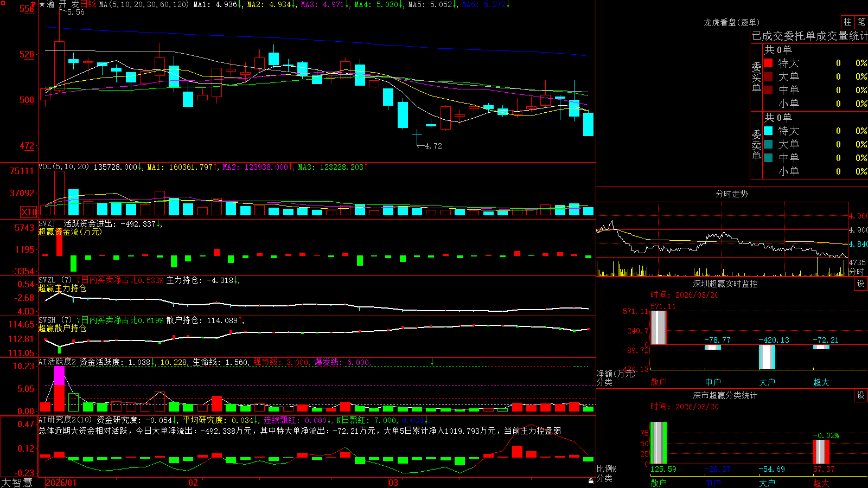Click the bright red 特大 buy-order swatch
The image size is (868, 488).
click(x=768, y=63)
